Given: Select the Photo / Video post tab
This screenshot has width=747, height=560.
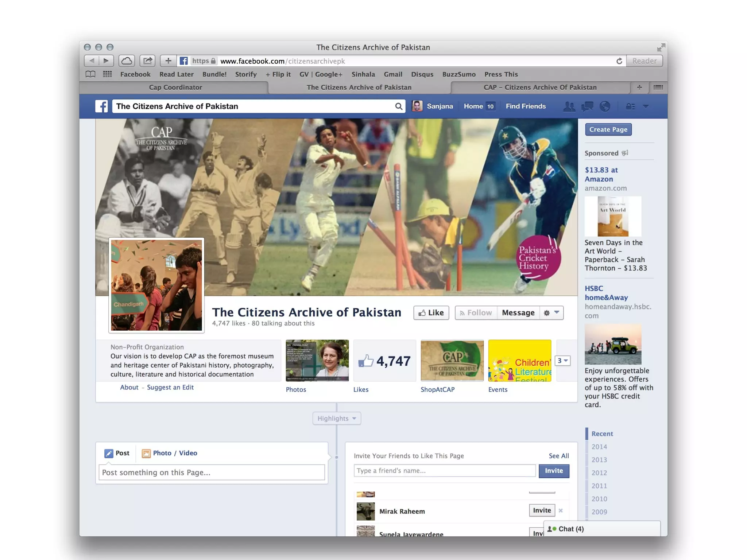Looking at the screenshot, I should (x=170, y=453).
